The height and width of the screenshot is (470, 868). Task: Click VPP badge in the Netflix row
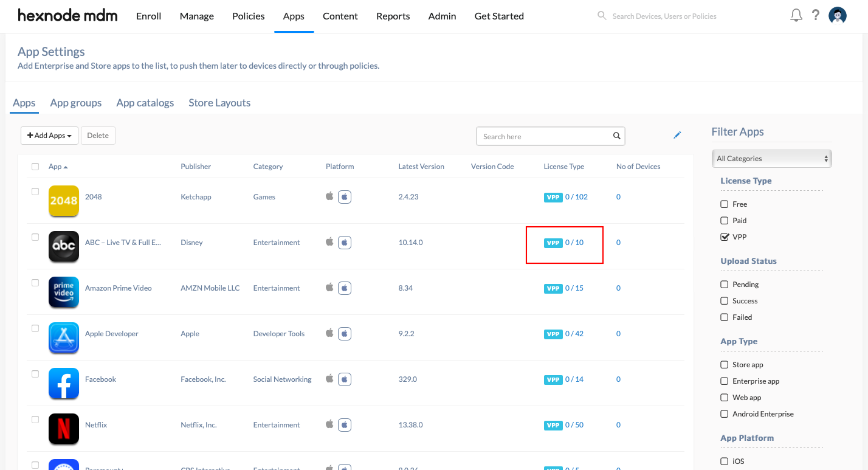[553, 425]
